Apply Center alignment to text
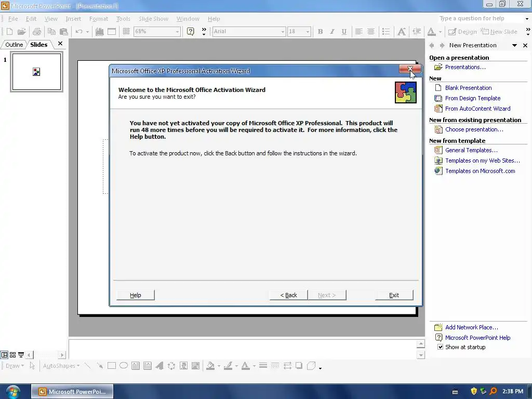Image resolution: width=532 pixels, height=399 pixels. [371, 32]
